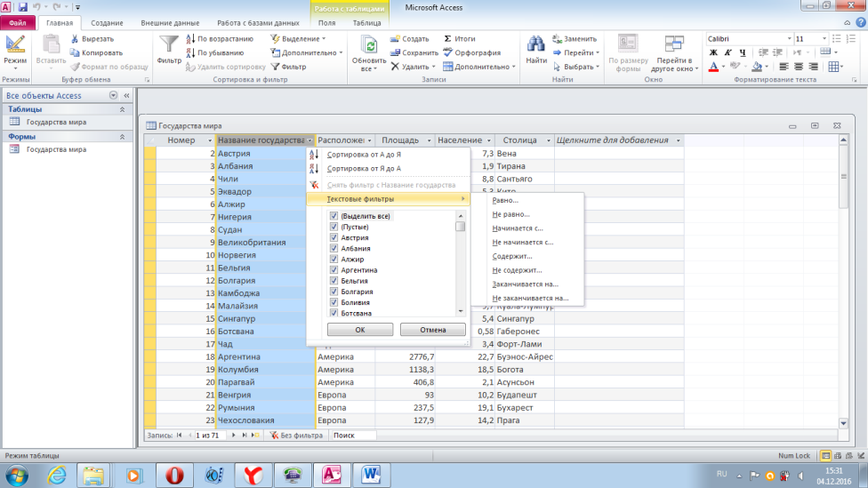The image size is (868, 488).
Task: Click OK in filter dropdown
Action: click(x=360, y=330)
